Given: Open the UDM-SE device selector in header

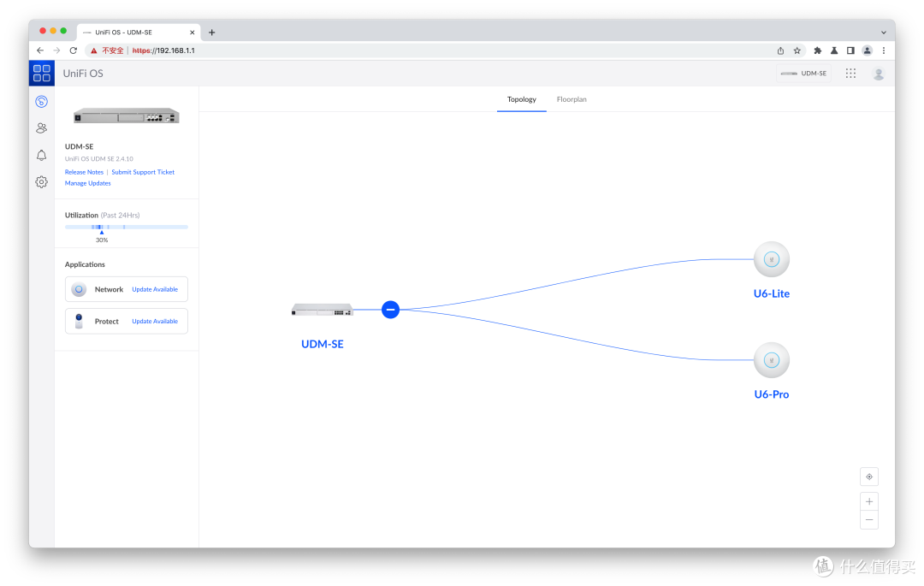Looking at the screenshot, I should tap(803, 74).
